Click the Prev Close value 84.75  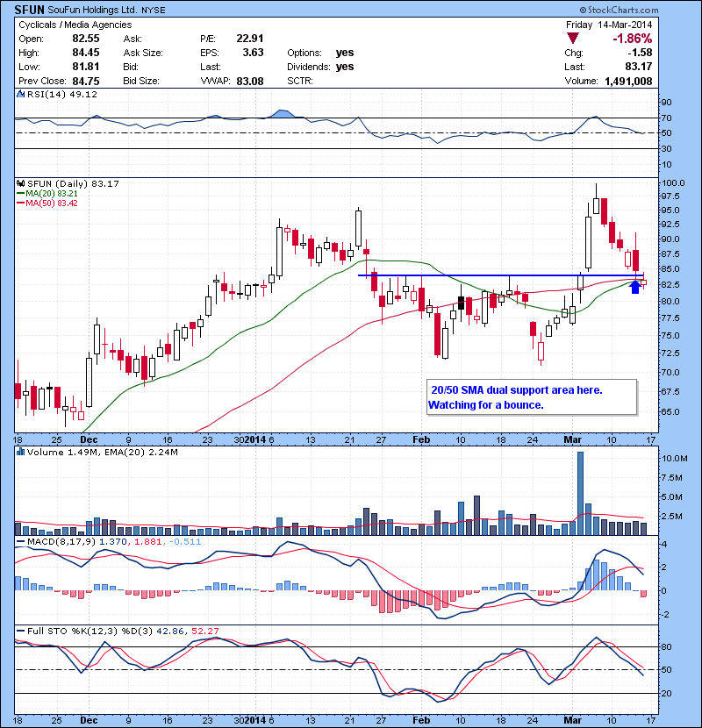coord(86,81)
